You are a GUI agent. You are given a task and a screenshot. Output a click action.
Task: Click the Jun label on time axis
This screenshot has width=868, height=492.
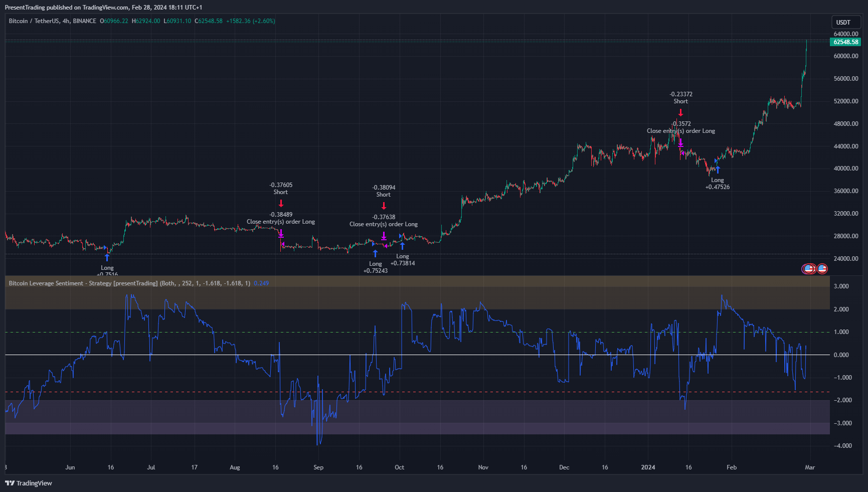click(x=70, y=467)
